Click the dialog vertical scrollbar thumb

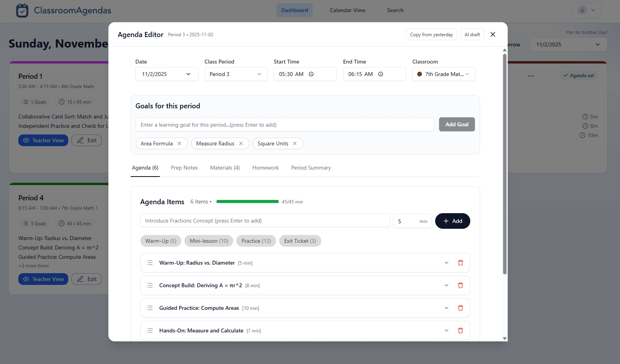tap(505, 164)
